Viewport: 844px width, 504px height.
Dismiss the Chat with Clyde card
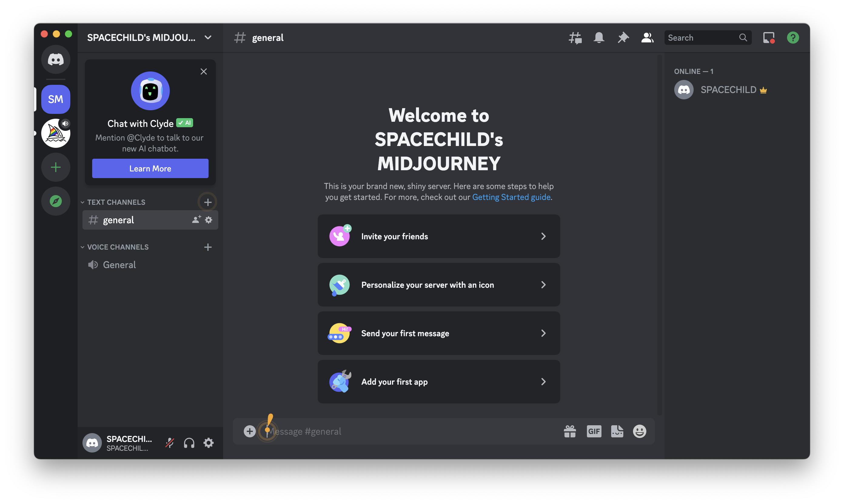tap(204, 72)
